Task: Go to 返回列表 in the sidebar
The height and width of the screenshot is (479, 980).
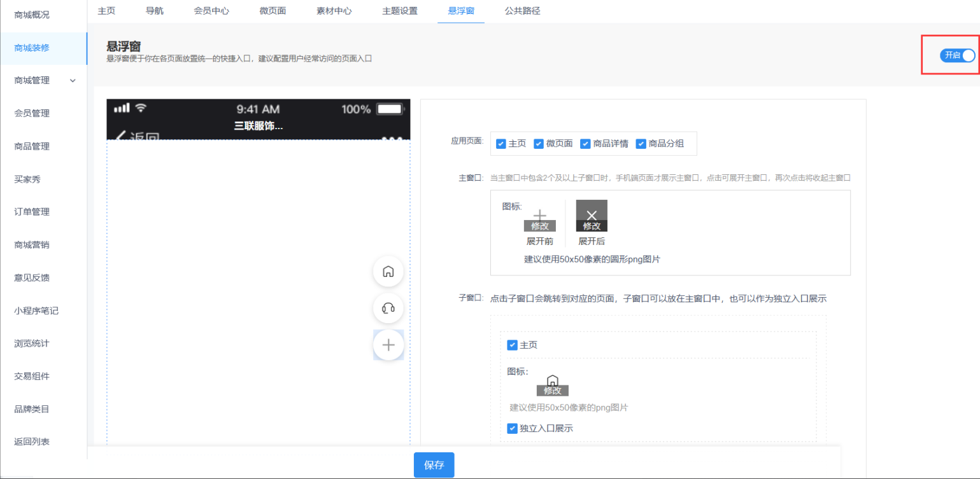Action: tap(32, 441)
